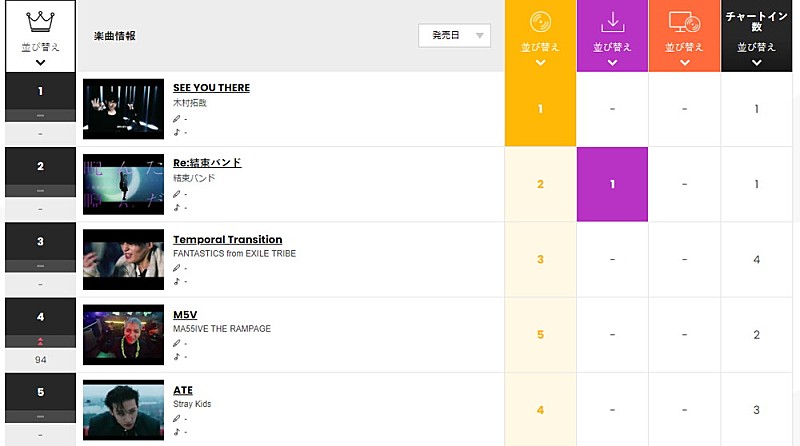Click the ATE Stray Kids thumbnail

pyautogui.click(x=123, y=410)
